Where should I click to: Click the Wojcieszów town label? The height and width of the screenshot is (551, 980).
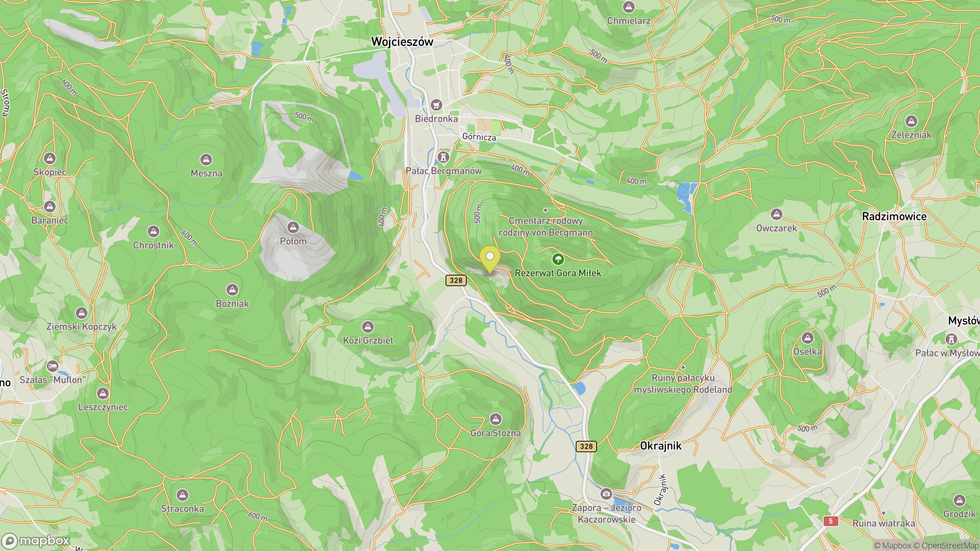[x=402, y=42]
